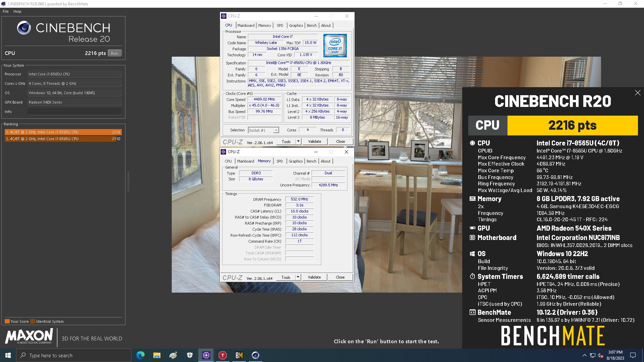Image resolution: width=644 pixels, height=362 pixels.
Task: Click Uncore Frequency value 4289.5 MHz
Action: click(328, 185)
